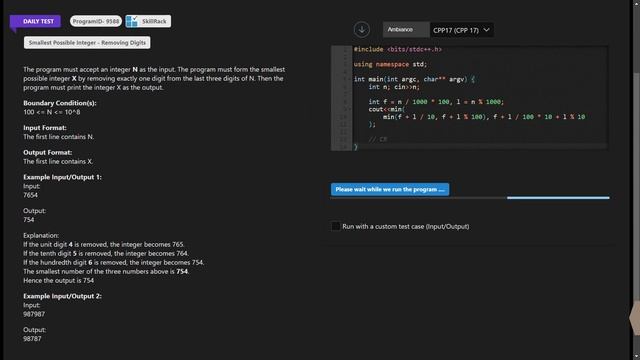640x360 pixels.
Task: Click the 'Output Format:' heading
Action: [47, 152]
